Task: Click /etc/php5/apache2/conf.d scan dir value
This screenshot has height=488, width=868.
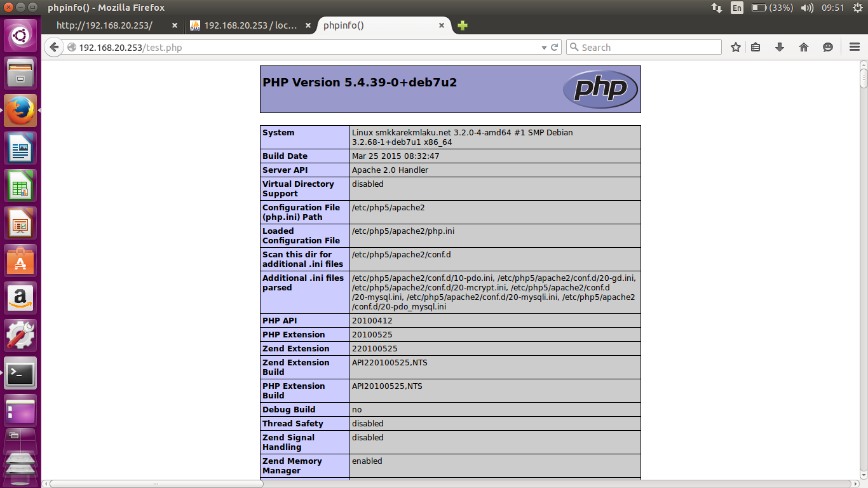Action: [x=402, y=255]
